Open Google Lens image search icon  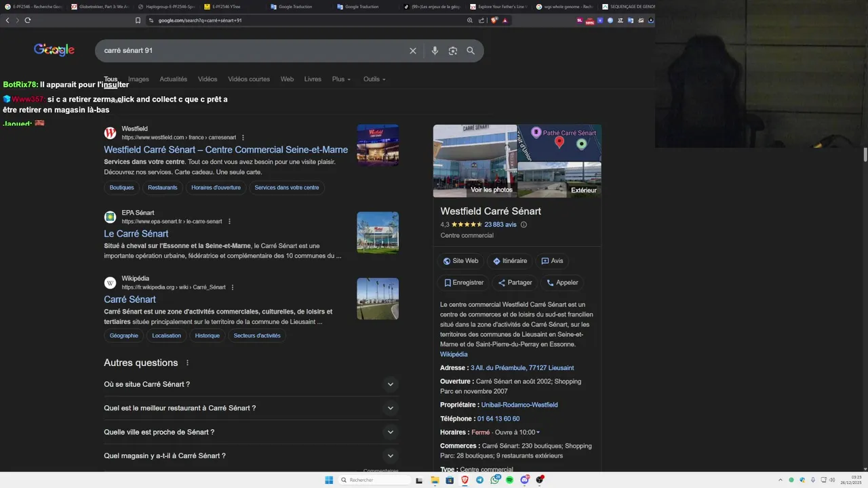pos(453,51)
